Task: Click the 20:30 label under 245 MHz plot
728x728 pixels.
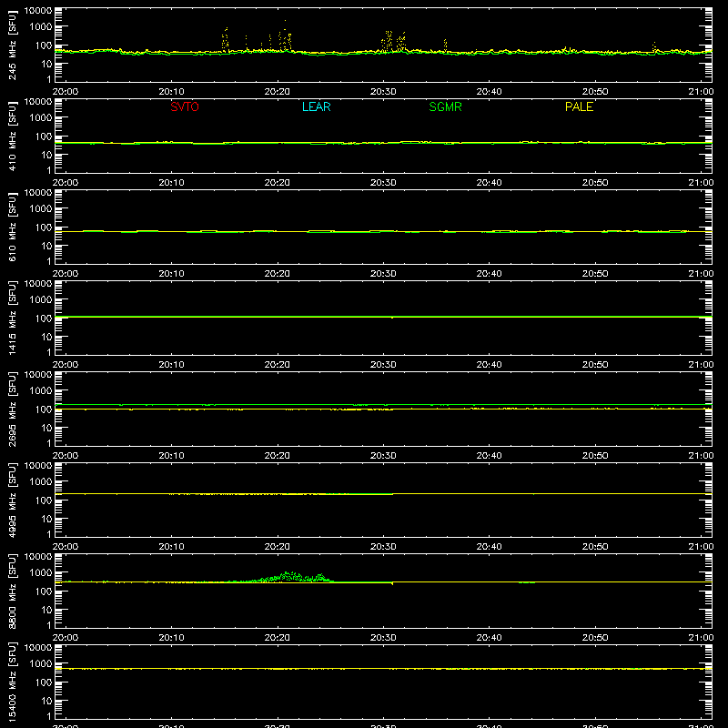Action: (x=383, y=92)
